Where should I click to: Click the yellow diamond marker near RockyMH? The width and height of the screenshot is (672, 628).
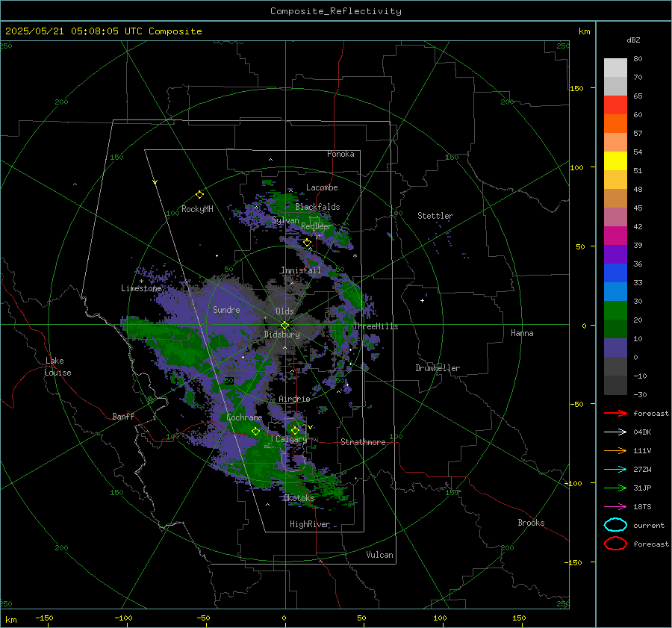199,195
